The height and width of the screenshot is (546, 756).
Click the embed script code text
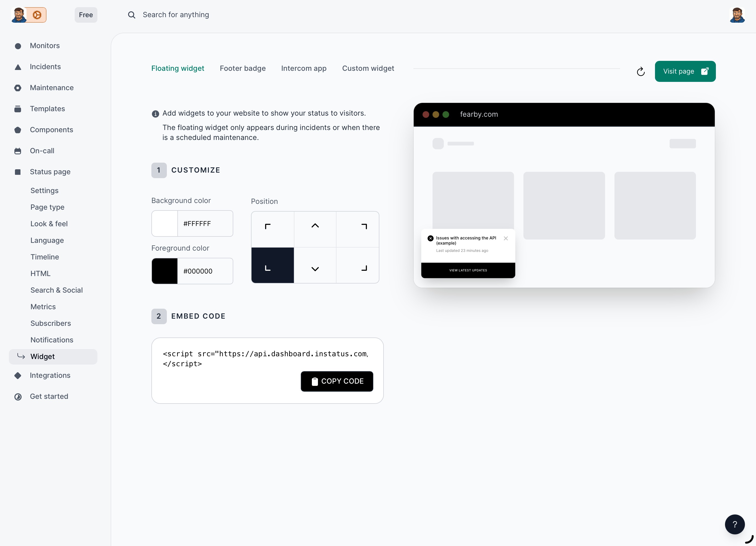266,359
